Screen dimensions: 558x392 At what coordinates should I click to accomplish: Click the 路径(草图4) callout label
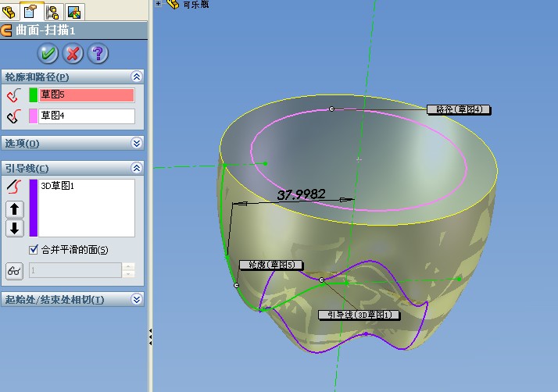pyautogui.click(x=459, y=109)
